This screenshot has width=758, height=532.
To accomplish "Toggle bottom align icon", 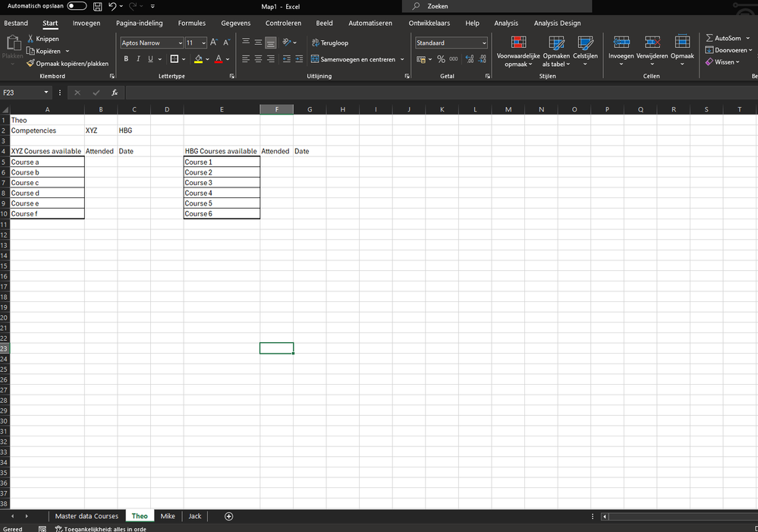I will point(271,42).
